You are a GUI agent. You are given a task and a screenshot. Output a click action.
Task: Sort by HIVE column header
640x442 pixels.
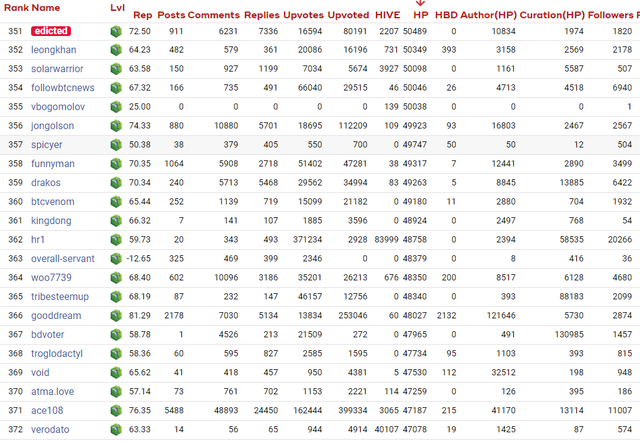pyautogui.click(x=387, y=15)
